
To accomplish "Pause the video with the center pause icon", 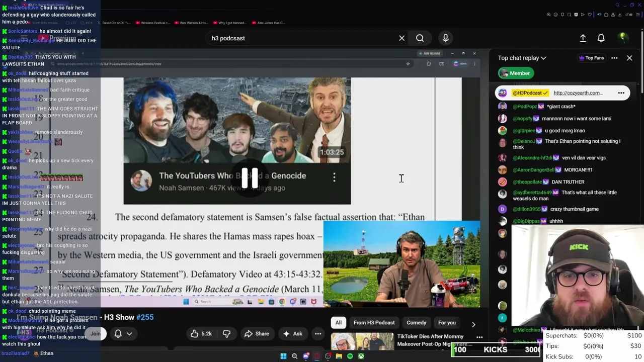I will (250, 178).
